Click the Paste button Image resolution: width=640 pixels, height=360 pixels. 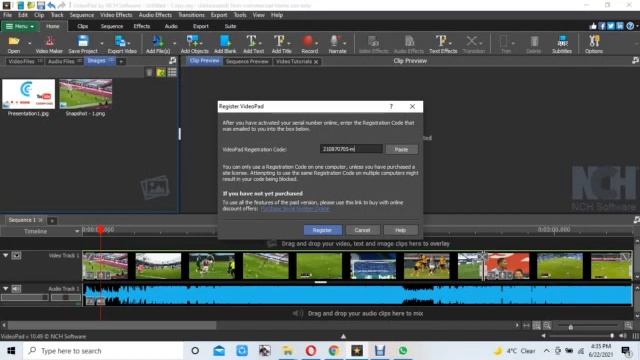[x=401, y=149]
